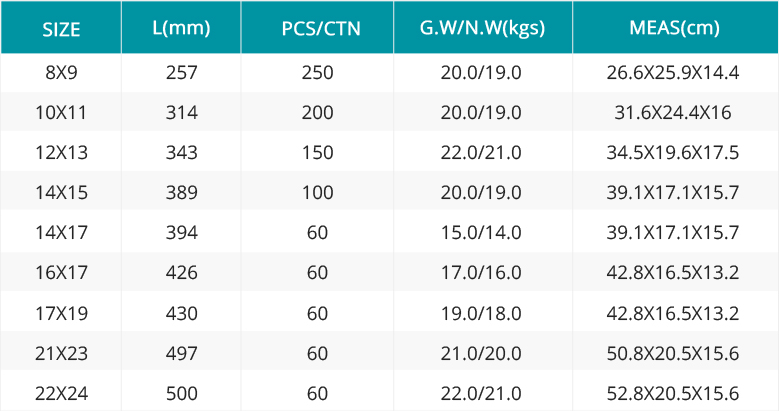Screen dimensions: 779x411
Task: Click the G.W/N.W(kgs) column header
Action: (482, 28)
